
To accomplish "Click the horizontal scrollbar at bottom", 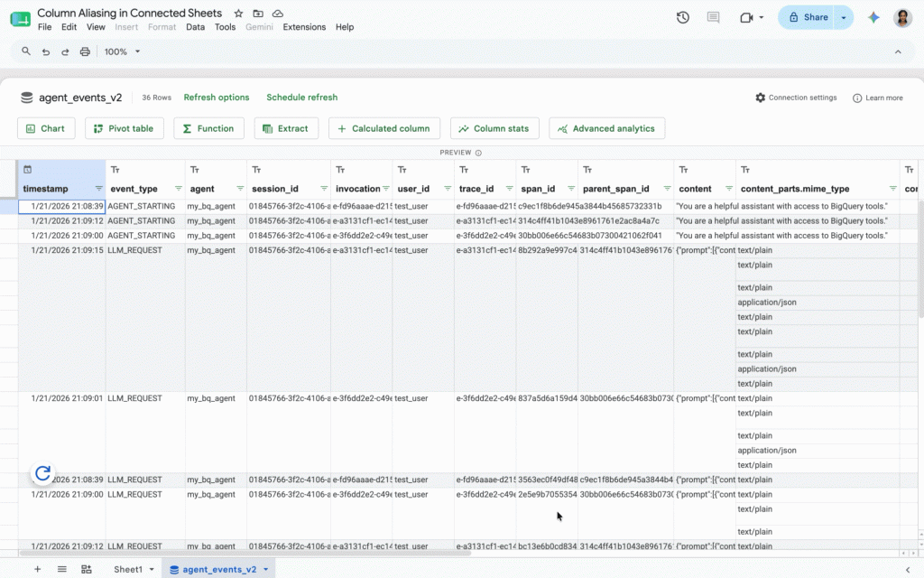I will pyautogui.click(x=245, y=554).
